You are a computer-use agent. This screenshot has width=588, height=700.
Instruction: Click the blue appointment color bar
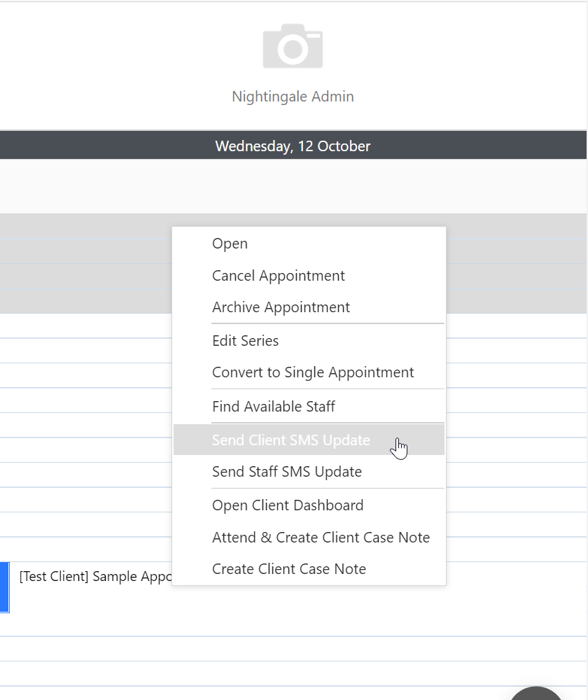(4, 587)
